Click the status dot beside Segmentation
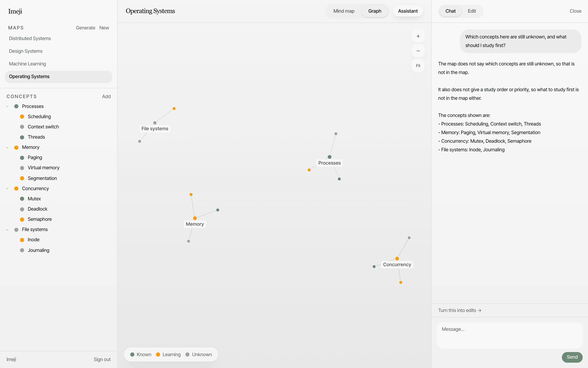The height and width of the screenshot is (368, 588). coord(22,178)
